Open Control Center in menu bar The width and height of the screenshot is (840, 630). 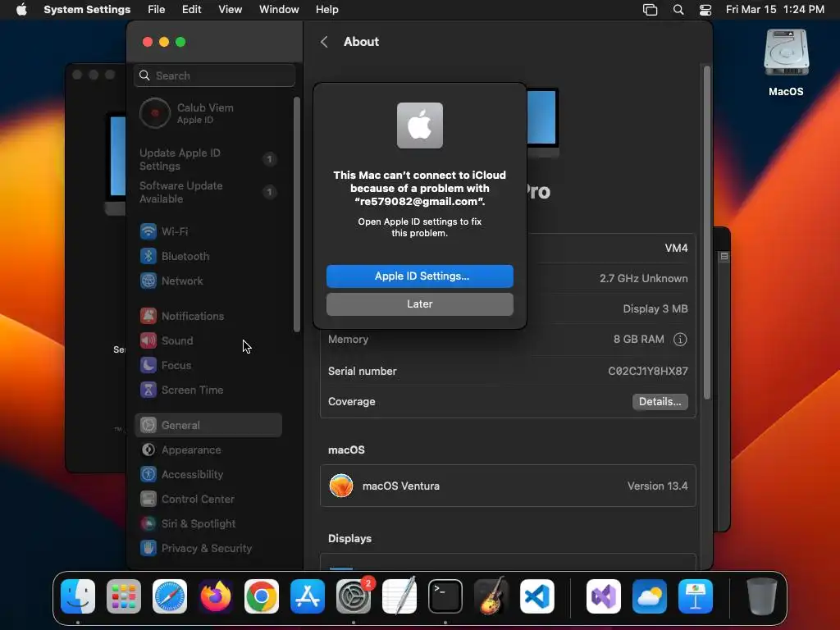click(x=705, y=10)
